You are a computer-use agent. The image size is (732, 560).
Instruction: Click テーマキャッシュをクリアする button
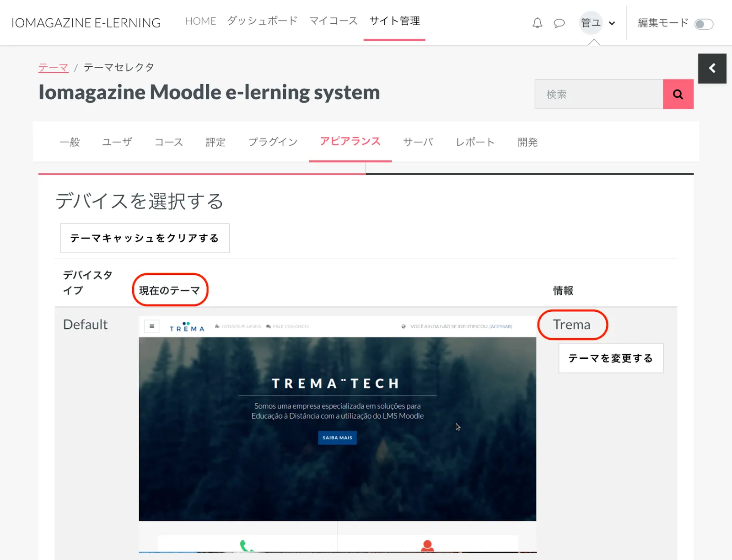tap(145, 238)
